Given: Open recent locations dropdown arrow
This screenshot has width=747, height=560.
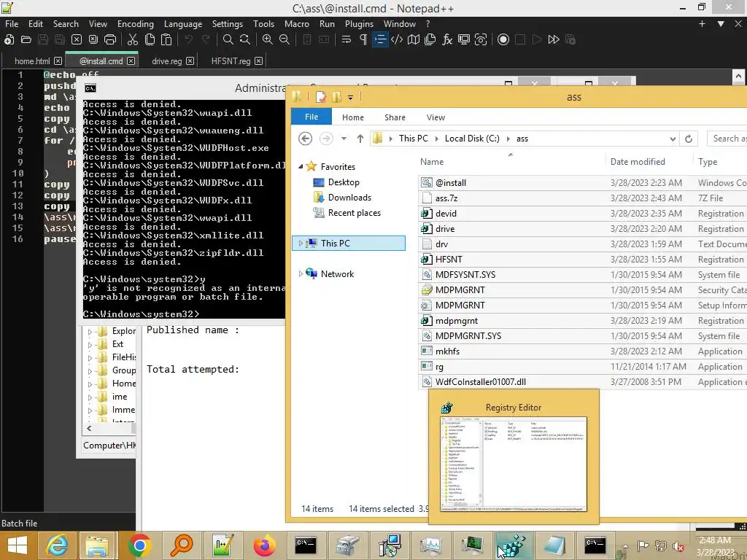Looking at the screenshot, I should click(x=344, y=139).
